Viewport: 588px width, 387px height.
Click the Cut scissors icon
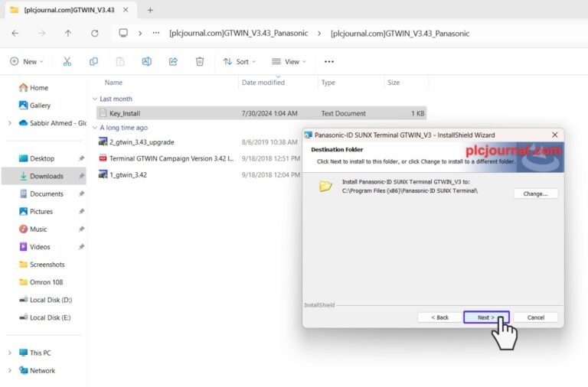pos(67,61)
